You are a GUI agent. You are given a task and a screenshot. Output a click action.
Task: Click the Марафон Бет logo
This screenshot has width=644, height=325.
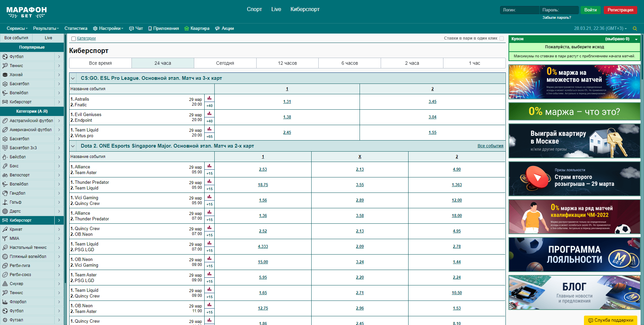[x=26, y=12]
